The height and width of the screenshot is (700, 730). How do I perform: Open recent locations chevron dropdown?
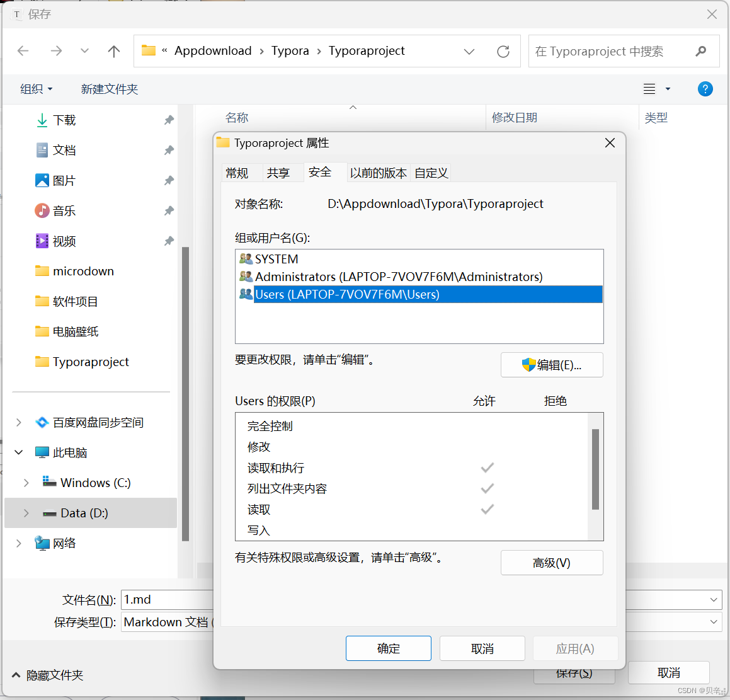[x=84, y=51]
